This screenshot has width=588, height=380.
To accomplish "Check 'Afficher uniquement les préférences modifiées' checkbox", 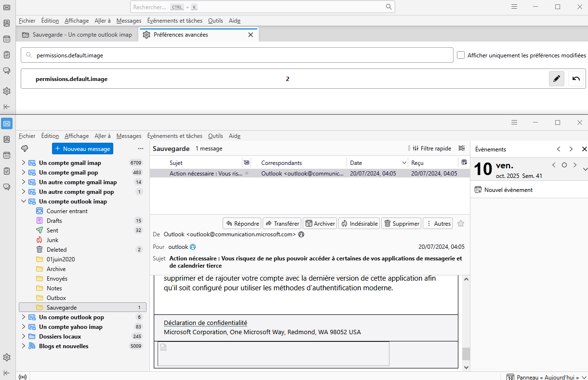I will point(461,55).
